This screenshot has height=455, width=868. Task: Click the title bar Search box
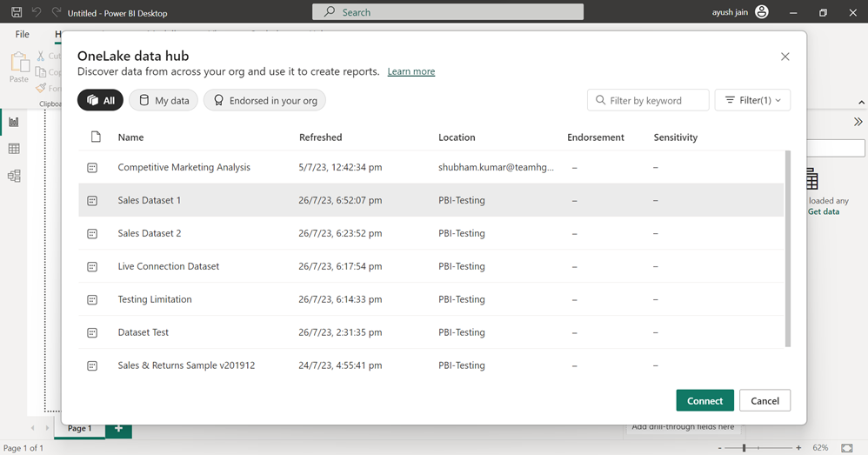448,12
